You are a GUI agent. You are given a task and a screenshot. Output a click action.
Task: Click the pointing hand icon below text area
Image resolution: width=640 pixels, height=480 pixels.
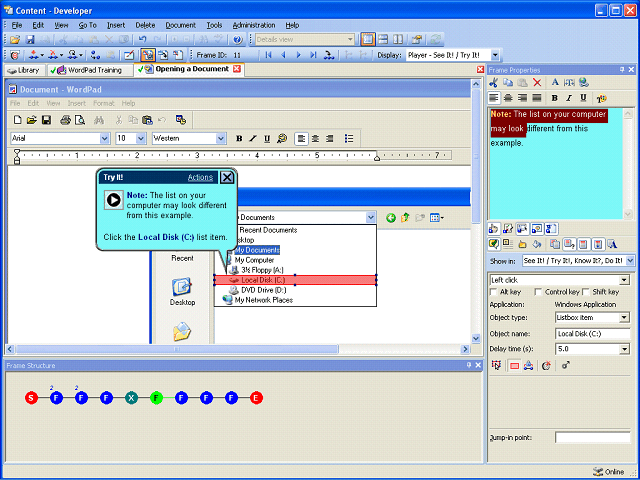(x=493, y=229)
